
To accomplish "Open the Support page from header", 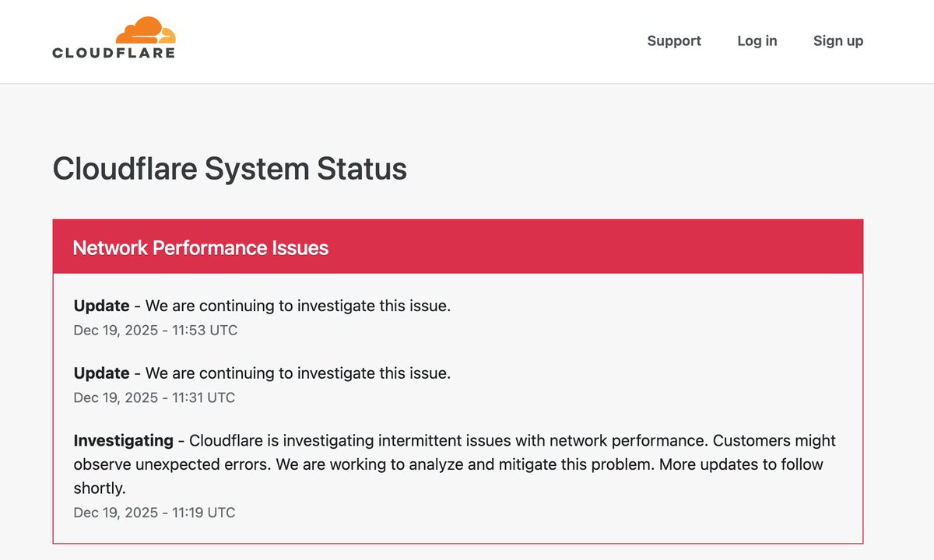I will 674,41.
